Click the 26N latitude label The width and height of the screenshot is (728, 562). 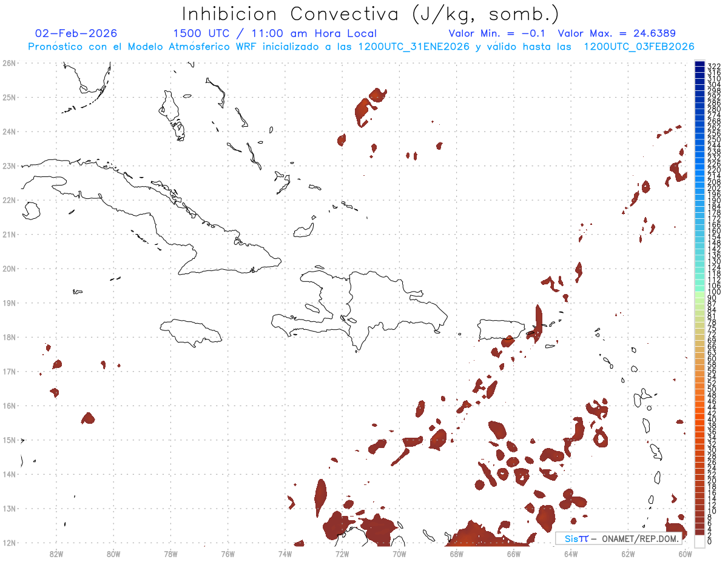pyautogui.click(x=9, y=63)
